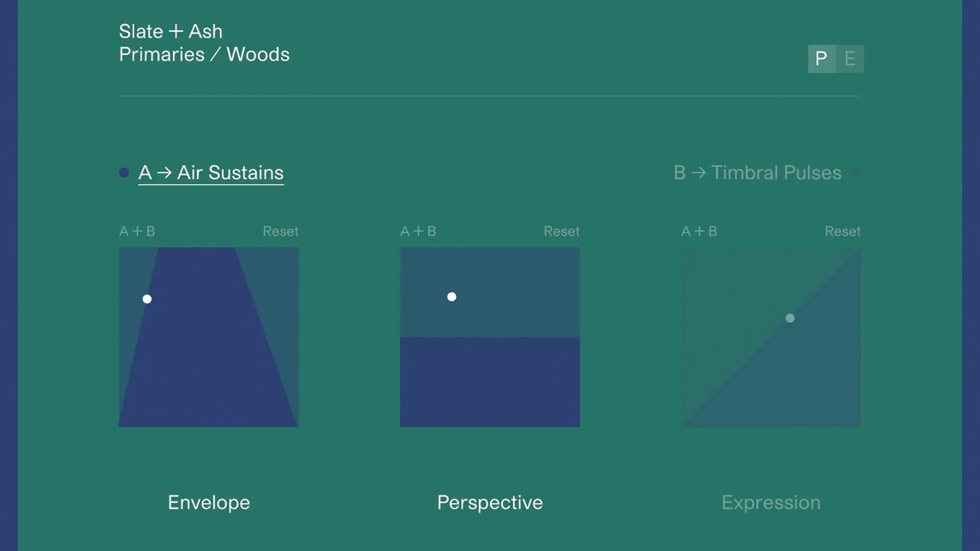Switch to the P page

[822, 59]
